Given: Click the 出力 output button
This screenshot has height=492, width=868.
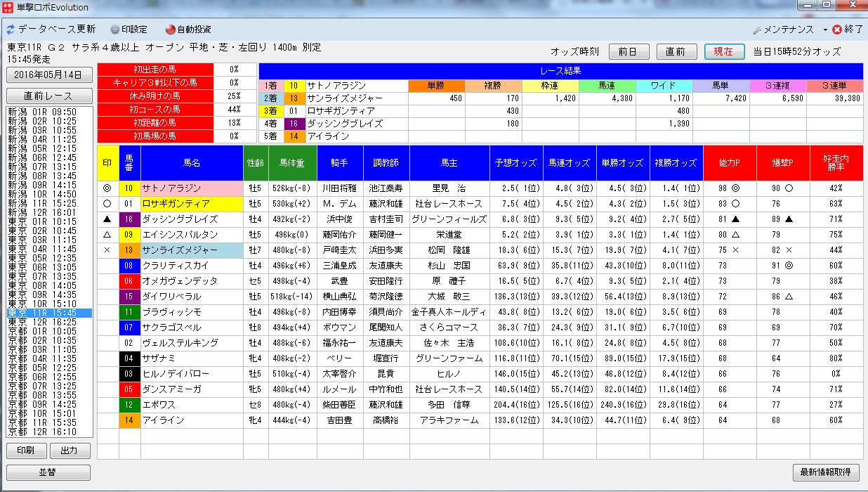Looking at the screenshot, I should point(70,451).
